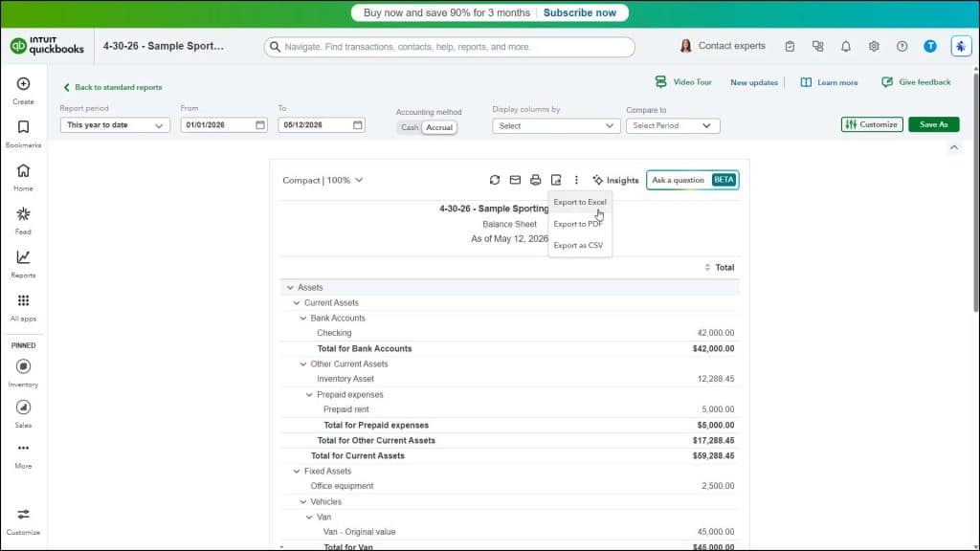Click the export report icon

pyautogui.click(x=556, y=180)
